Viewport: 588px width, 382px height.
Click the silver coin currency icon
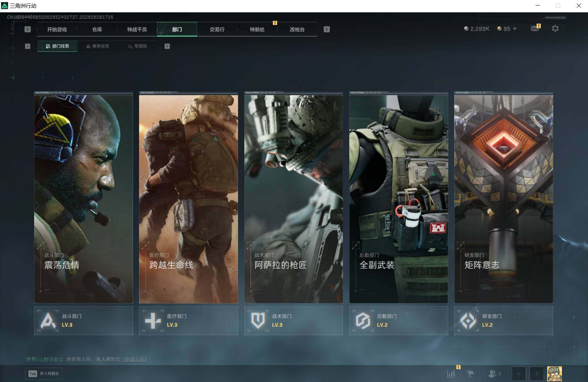[x=467, y=29]
